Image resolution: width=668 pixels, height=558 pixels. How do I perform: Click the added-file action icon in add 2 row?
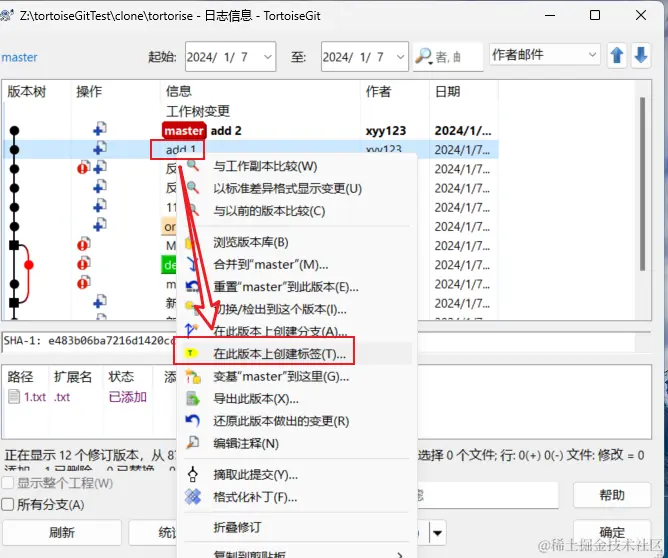100,129
